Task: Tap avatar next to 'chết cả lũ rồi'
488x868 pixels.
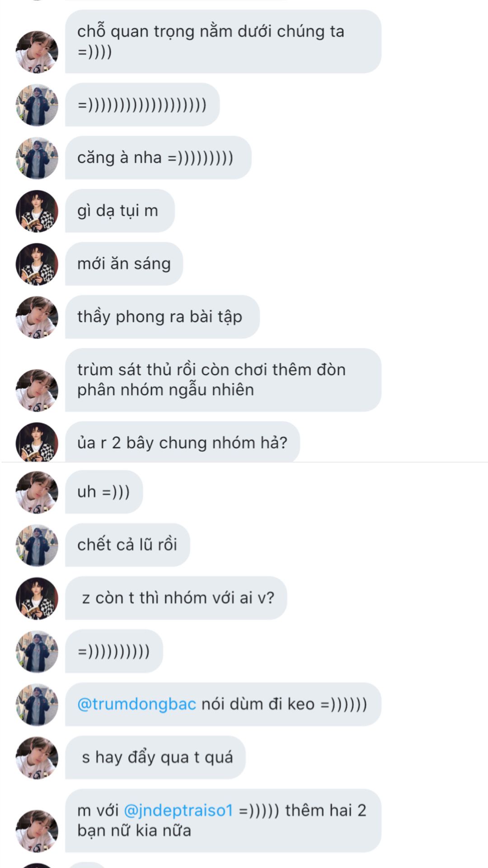Action: pyautogui.click(x=37, y=546)
